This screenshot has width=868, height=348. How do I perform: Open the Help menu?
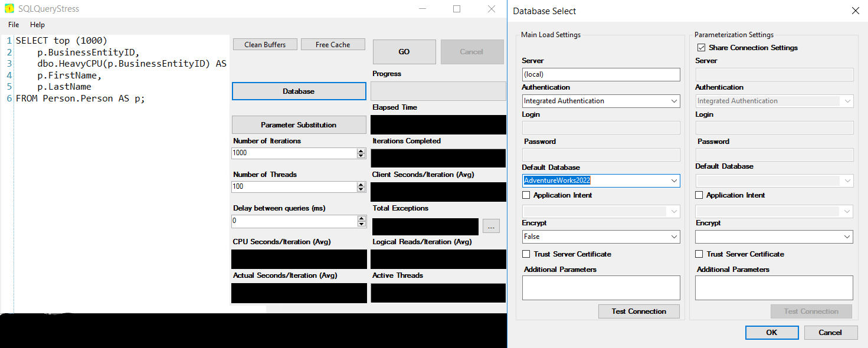pyautogui.click(x=37, y=25)
